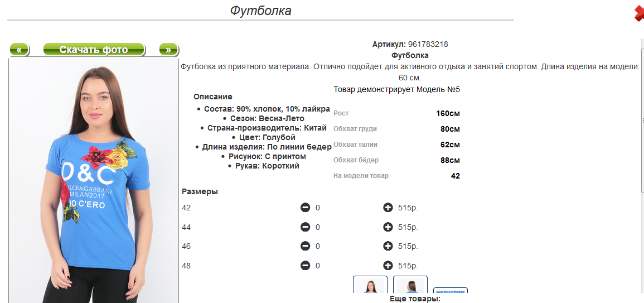
Task: Increase quantity for size 48
Action: [x=388, y=266]
